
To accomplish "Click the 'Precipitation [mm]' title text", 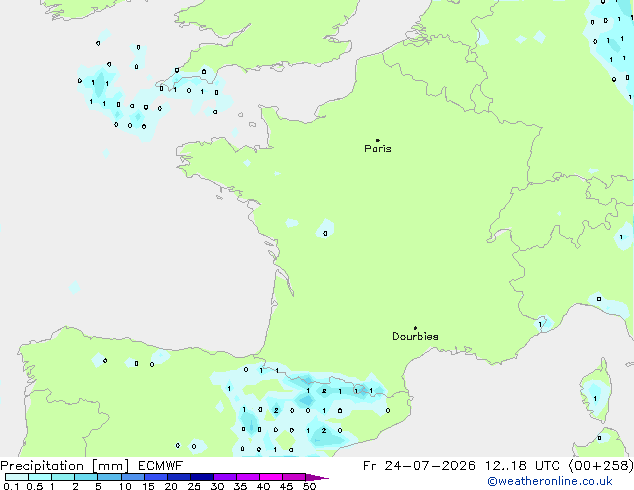I will [65, 466].
